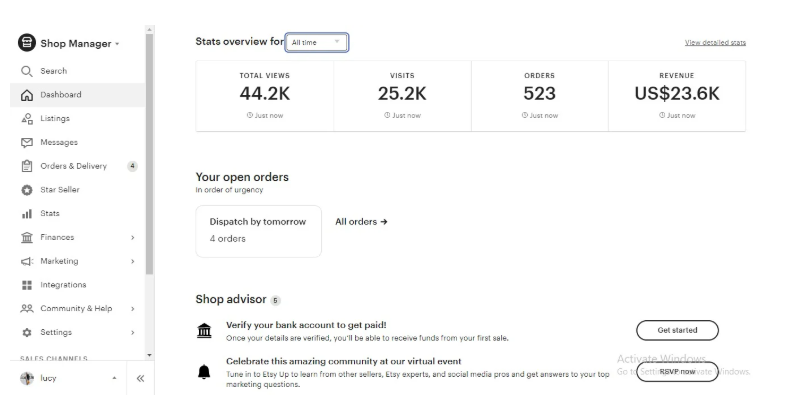808x395 pixels.
Task: Open Star Seller page
Action: pos(77,190)
